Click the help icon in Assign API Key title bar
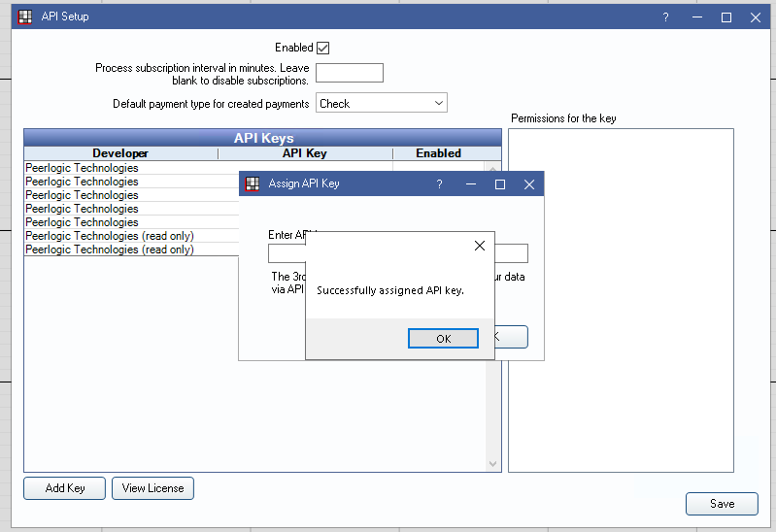The height and width of the screenshot is (532, 776). (439, 184)
